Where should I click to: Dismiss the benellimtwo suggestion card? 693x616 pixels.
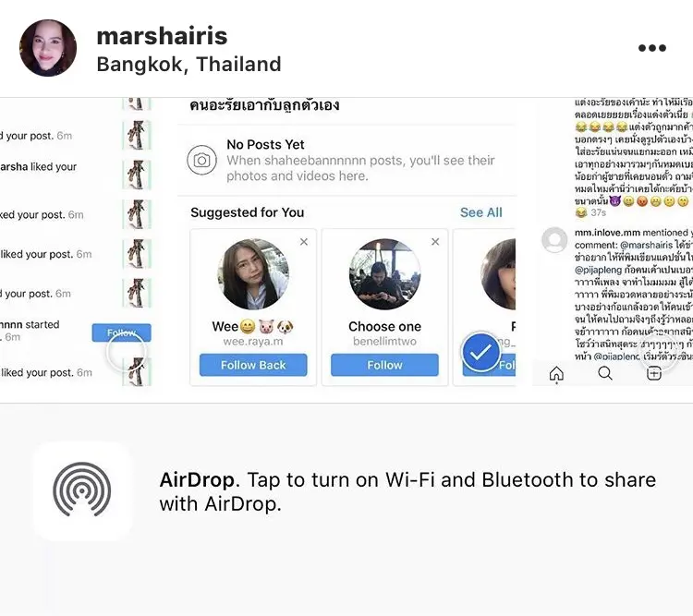point(435,242)
